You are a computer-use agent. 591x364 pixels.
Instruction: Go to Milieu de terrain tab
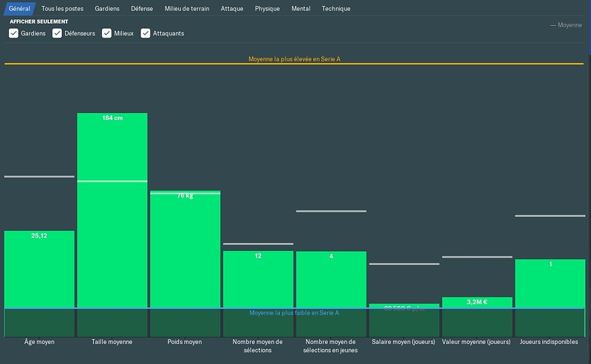[187, 9]
